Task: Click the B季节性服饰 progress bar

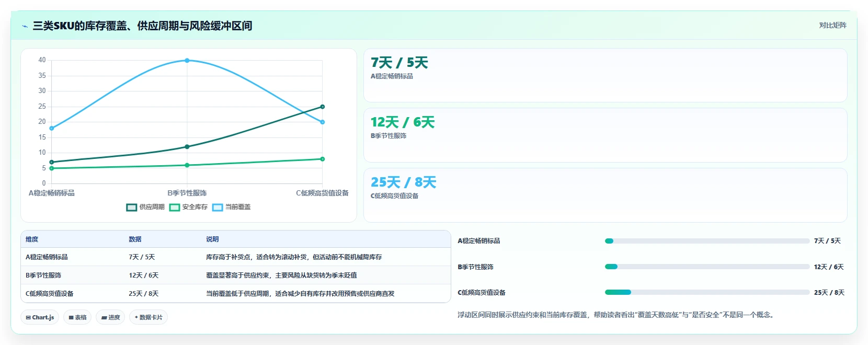Action: pyautogui.click(x=707, y=267)
